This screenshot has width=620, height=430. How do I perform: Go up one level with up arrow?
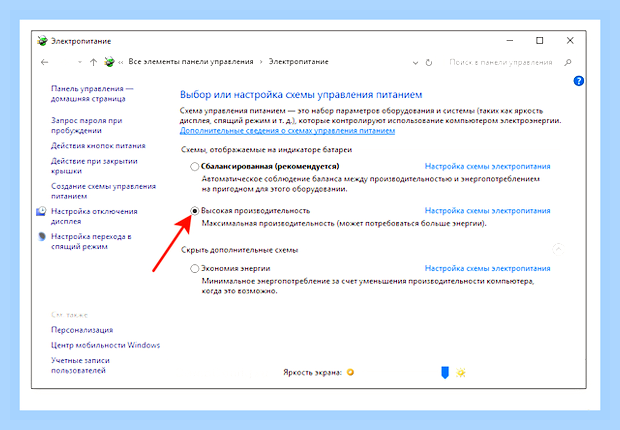[93, 62]
